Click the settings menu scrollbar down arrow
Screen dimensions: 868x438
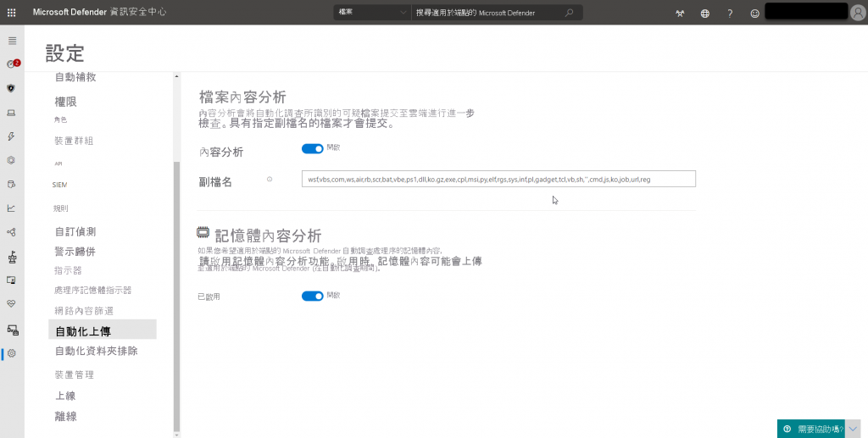pyautogui.click(x=176, y=435)
